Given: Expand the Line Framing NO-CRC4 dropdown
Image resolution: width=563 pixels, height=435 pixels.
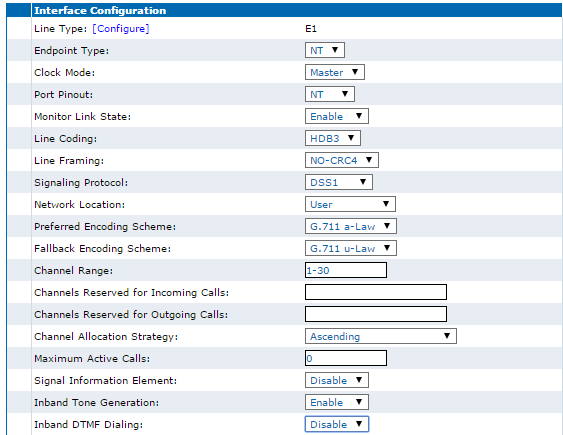Looking at the screenshot, I should coord(341,160).
